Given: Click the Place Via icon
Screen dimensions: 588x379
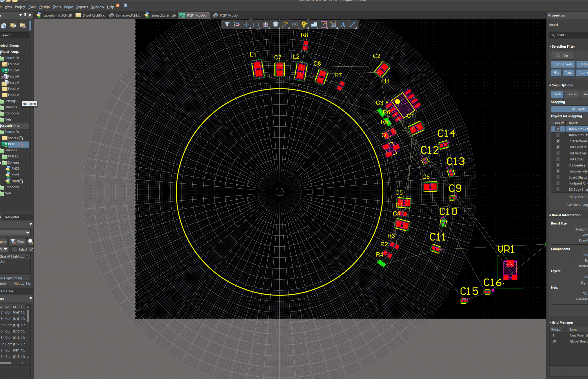Looking at the screenshot, I should click(304, 24).
